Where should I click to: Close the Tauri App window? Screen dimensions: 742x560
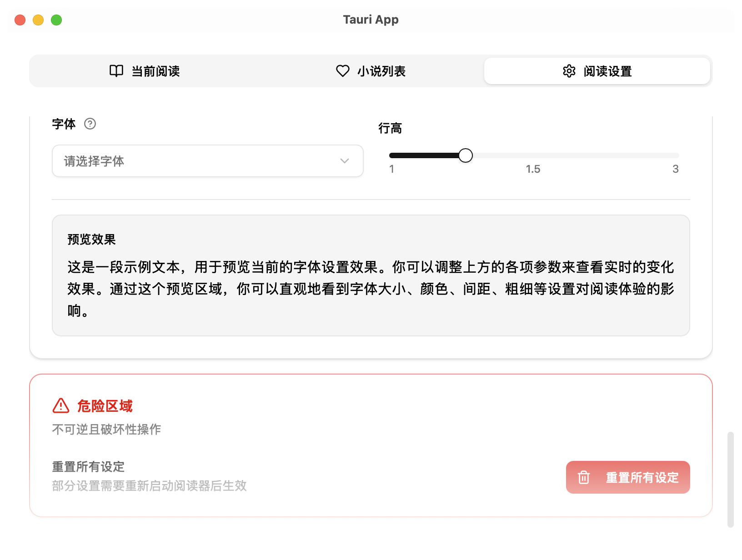pos(20,20)
